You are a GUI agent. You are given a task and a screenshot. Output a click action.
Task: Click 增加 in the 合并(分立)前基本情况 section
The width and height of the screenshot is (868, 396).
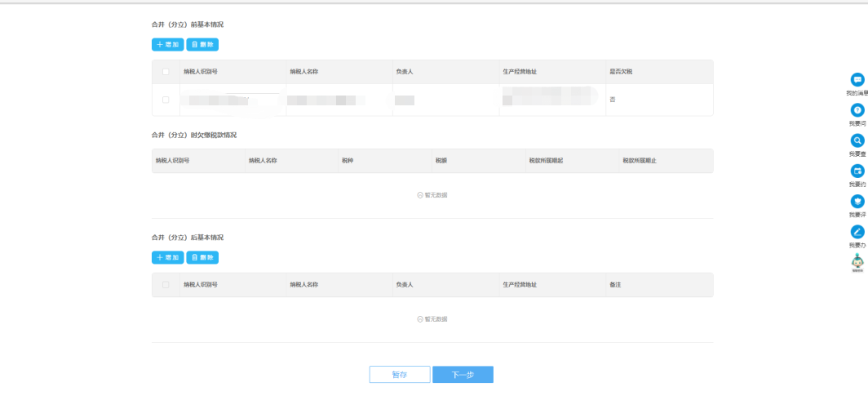(x=167, y=45)
